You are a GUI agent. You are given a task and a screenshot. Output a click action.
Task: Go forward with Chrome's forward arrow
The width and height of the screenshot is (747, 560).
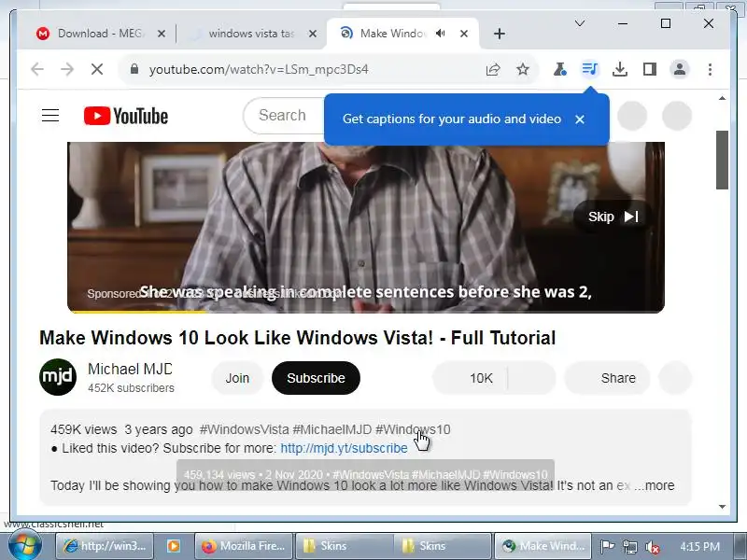coord(67,69)
